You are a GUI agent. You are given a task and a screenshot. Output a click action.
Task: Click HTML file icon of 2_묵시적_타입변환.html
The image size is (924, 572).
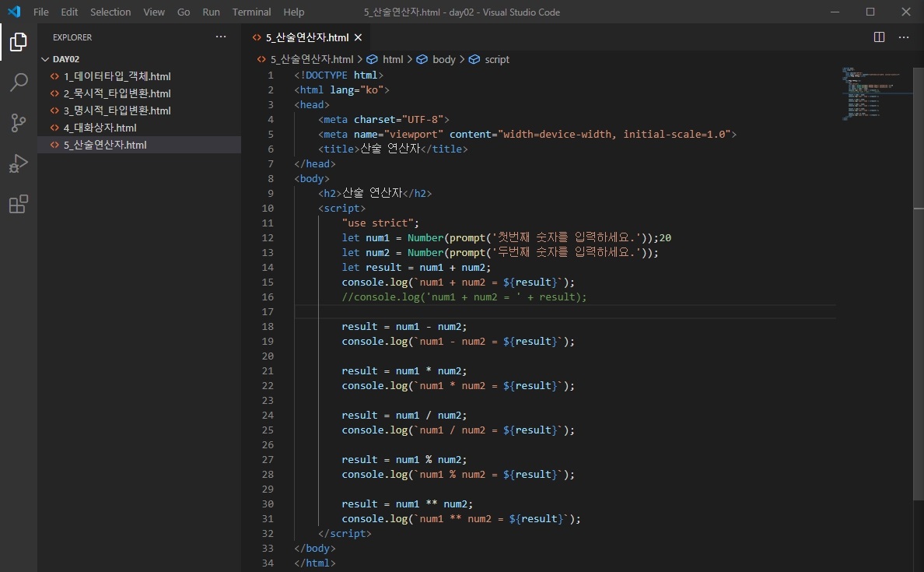tap(54, 93)
